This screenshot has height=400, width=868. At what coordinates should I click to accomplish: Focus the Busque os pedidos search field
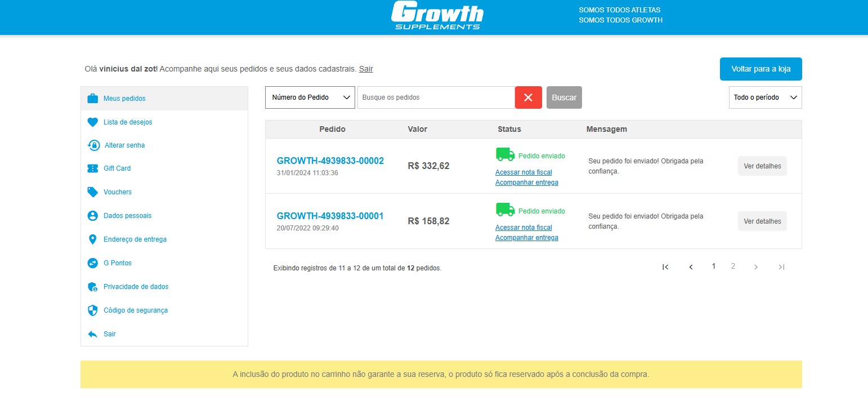(436, 97)
